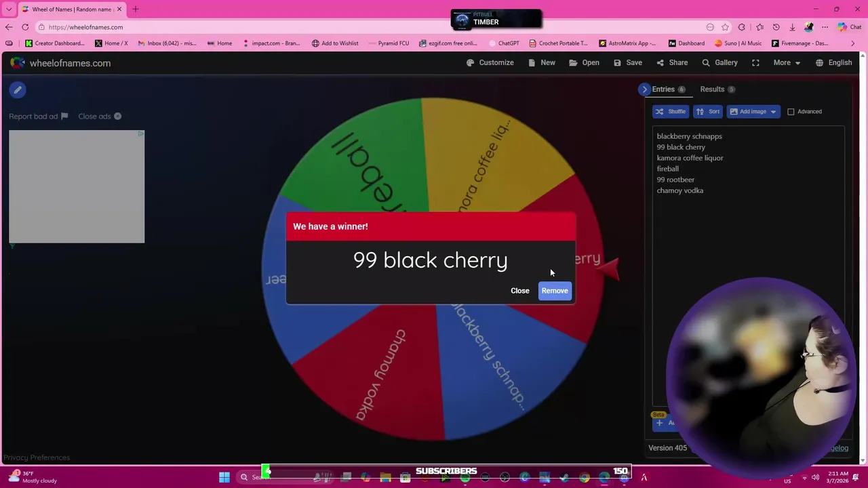Click Close ads
Viewport: 868px width, 488px height.
click(100, 117)
